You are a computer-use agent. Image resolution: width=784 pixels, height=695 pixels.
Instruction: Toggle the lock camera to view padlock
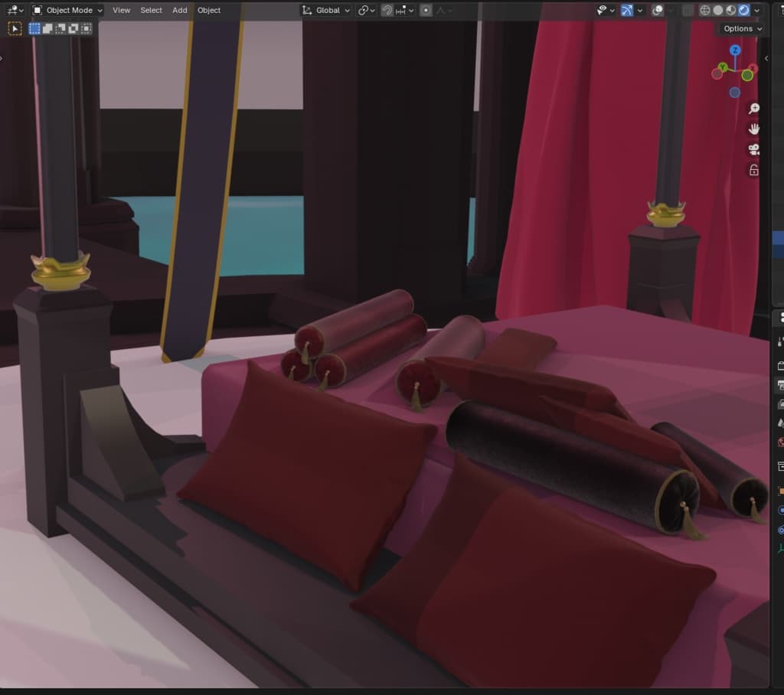tap(754, 170)
